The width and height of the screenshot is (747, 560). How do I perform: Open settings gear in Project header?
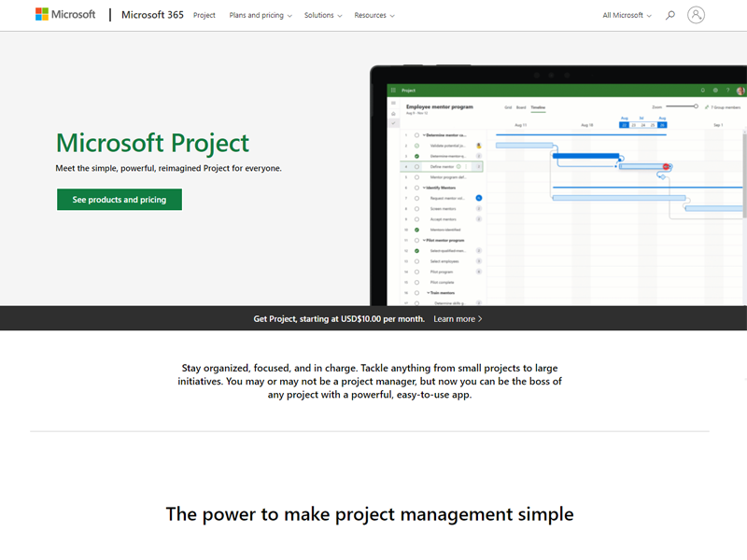715,90
